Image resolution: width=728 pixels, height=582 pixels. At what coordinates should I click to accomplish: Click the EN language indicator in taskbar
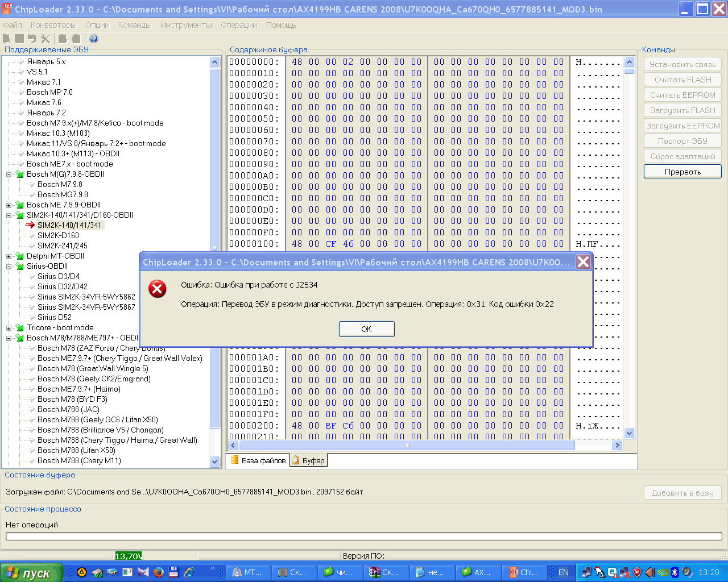[563, 572]
